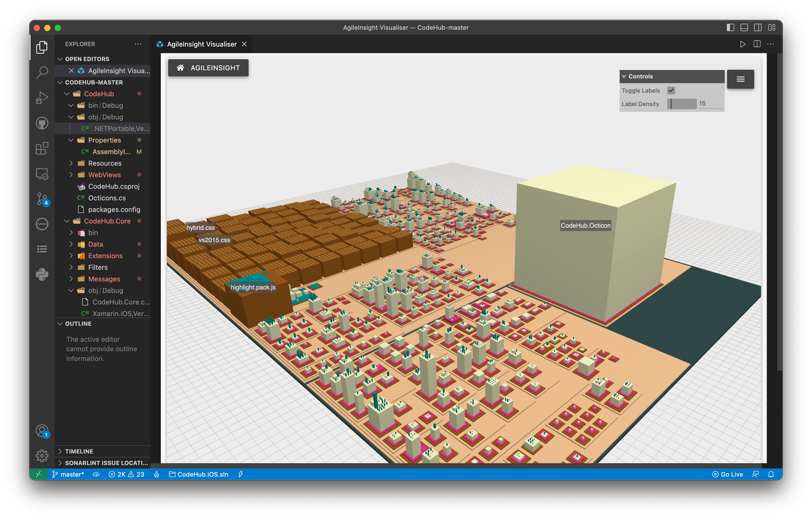Open the Search view in activity bar
The image size is (812, 519).
click(x=42, y=72)
